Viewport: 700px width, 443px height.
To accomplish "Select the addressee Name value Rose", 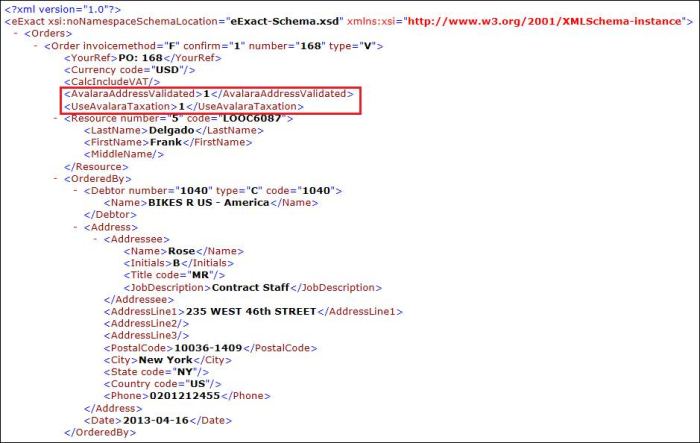I will (x=181, y=251).
